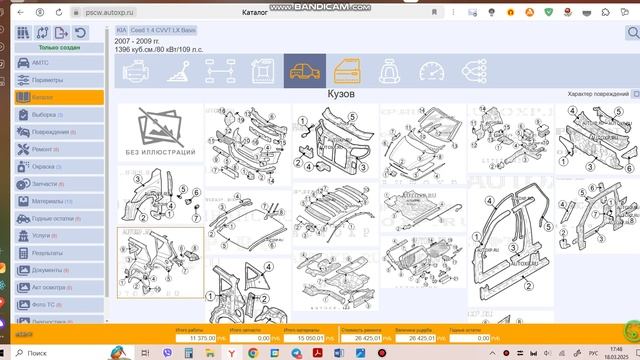Select the Каталог sidebar item
Image resolution: width=640 pixels, height=360 pixels.
[59, 98]
